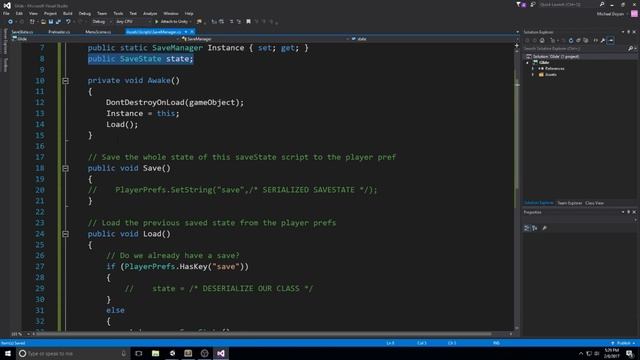The height and width of the screenshot is (360, 640).
Task: Click the feedback icon beside Quick Launch
Action: tap(533, 4)
